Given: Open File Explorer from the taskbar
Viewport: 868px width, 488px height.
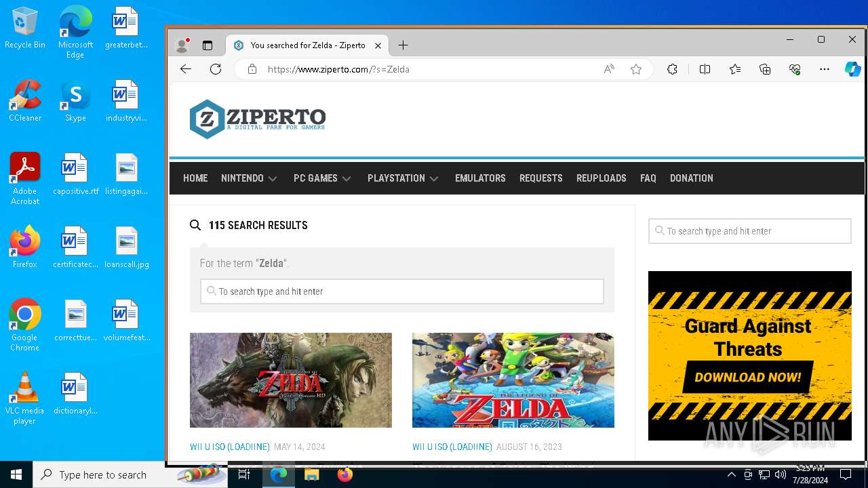Looking at the screenshot, I should 311,474.
